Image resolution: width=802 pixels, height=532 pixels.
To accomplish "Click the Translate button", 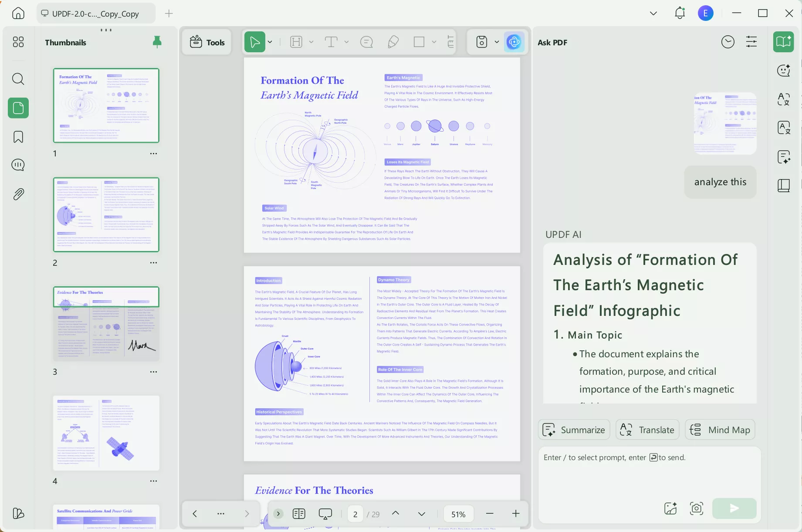I will coord(647,430).
